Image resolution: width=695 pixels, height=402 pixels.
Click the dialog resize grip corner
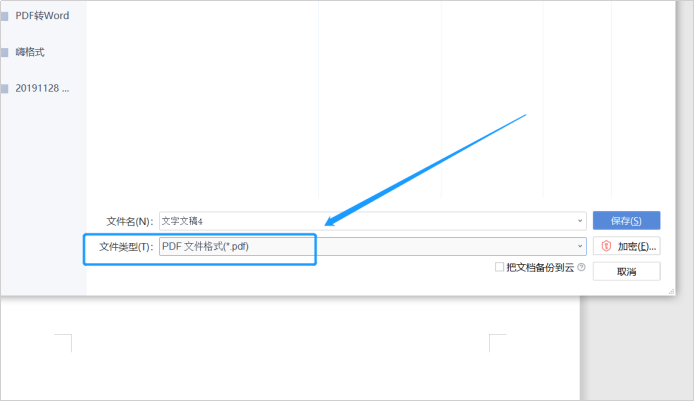(672, 291)
